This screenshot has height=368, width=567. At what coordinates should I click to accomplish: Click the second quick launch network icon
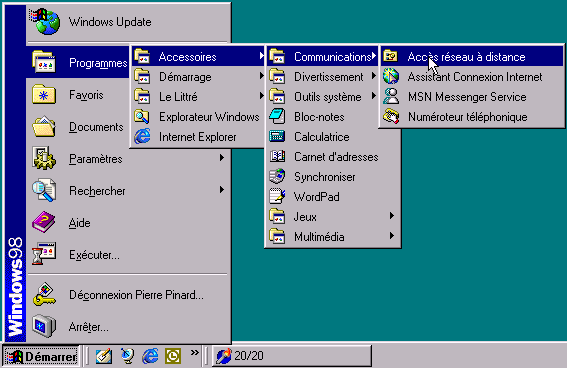127,356
